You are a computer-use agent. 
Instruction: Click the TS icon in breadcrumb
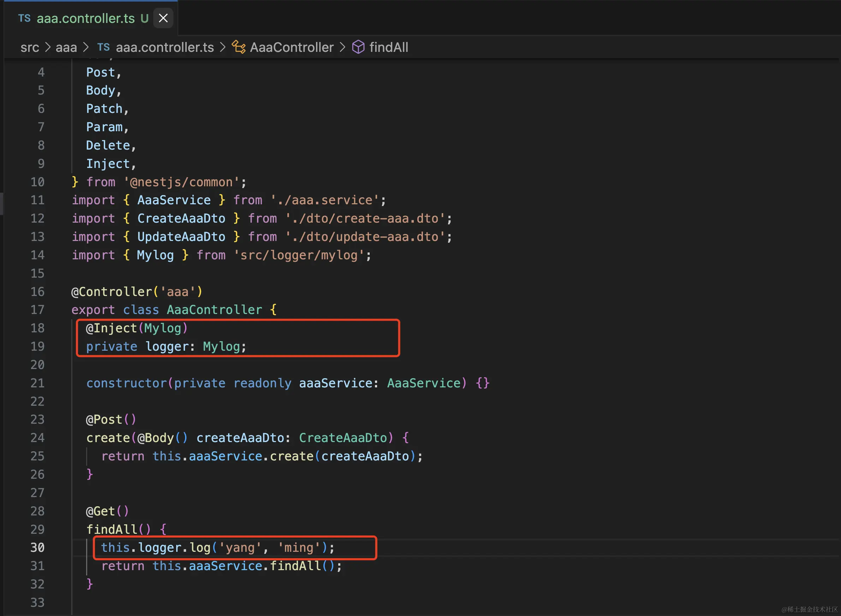tap(103, 47)
